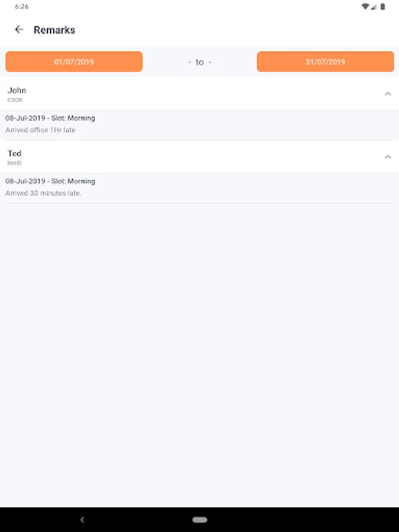
Task: Tap Ted's 08-Jul-2019 Morning slot line
Action: [50, 181]
